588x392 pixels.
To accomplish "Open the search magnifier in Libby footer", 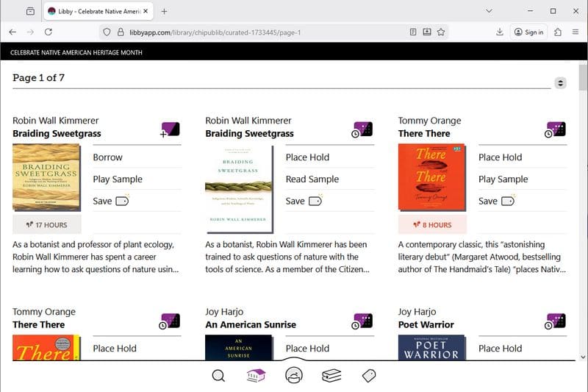I will click(218, 376).
